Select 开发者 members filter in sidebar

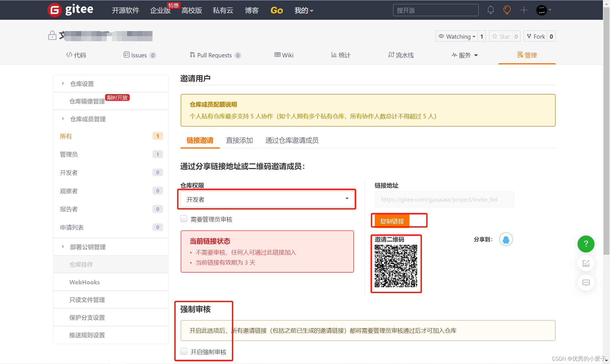click(x=111, y=173)
